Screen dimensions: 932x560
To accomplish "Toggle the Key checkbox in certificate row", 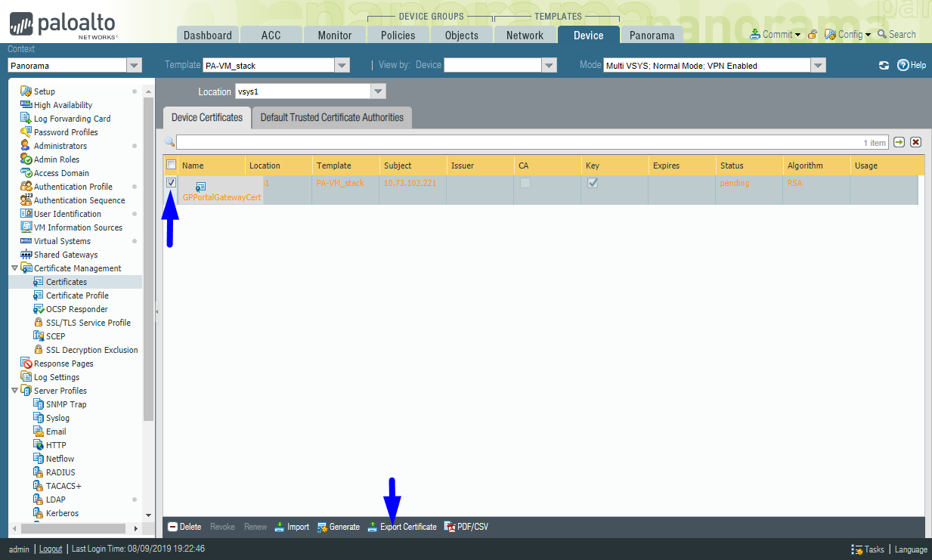I will [x=593, y=183].
